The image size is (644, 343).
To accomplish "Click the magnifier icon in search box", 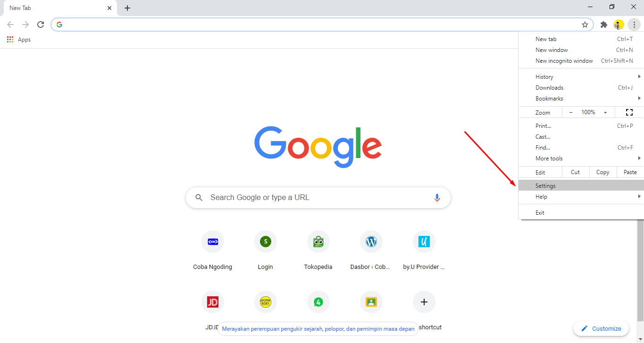I will (x=199, y=198).
